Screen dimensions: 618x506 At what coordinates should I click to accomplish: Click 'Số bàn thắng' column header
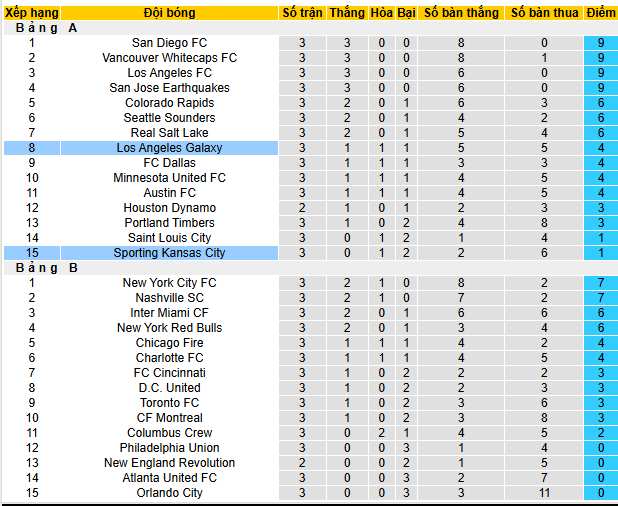(461, 13)
